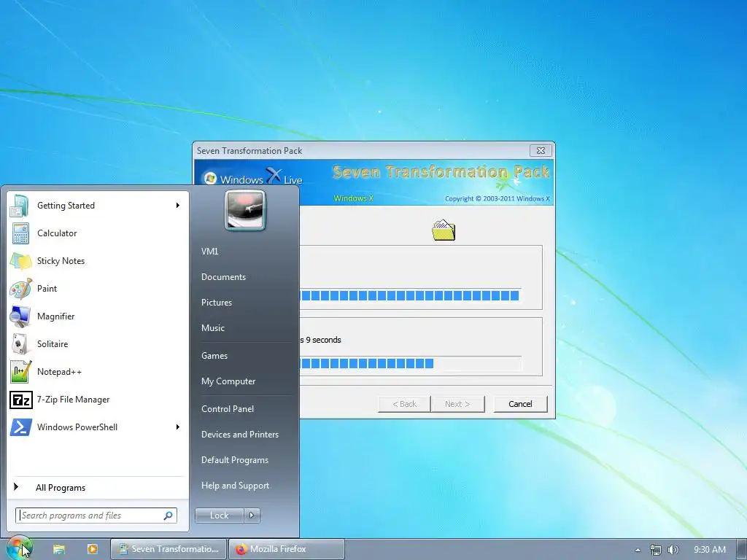Open Games folder
This screenshot has height=560, width=747.
[214, 356]
